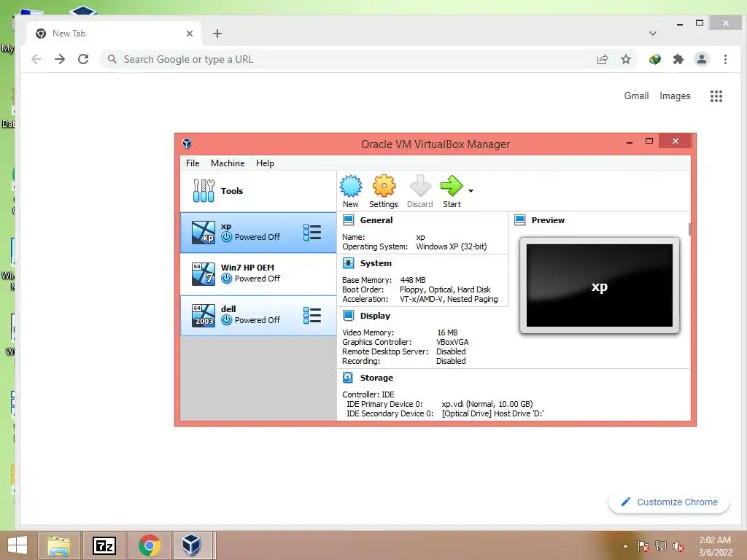Click the Storage section header
Screen dimensions: 747x560
click(376, 378)
